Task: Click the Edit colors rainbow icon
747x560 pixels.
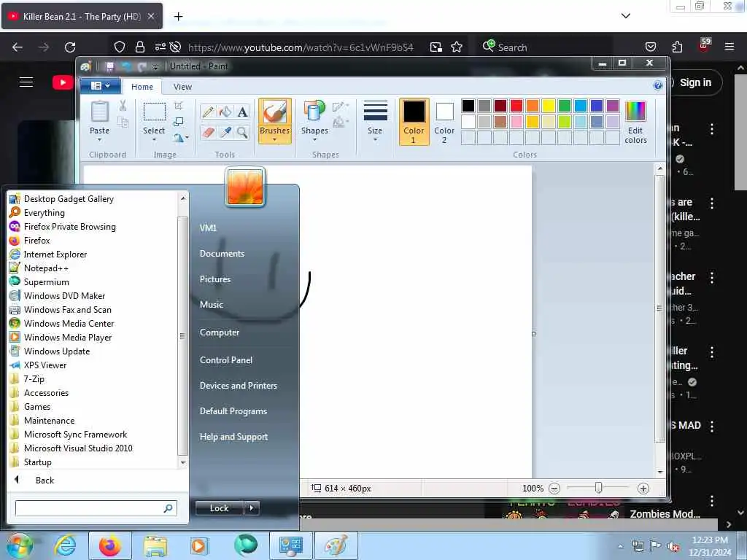Action: pos(635,112)
